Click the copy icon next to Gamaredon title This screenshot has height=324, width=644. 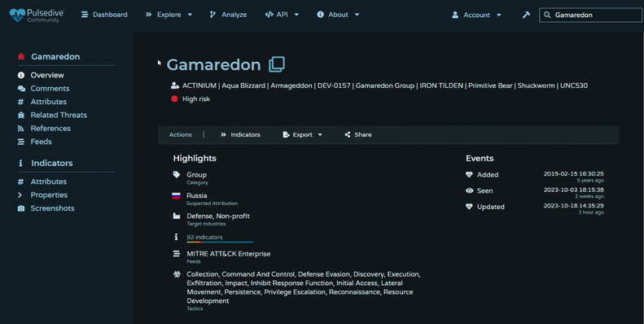pyautogui.click(x=277, y=64)
